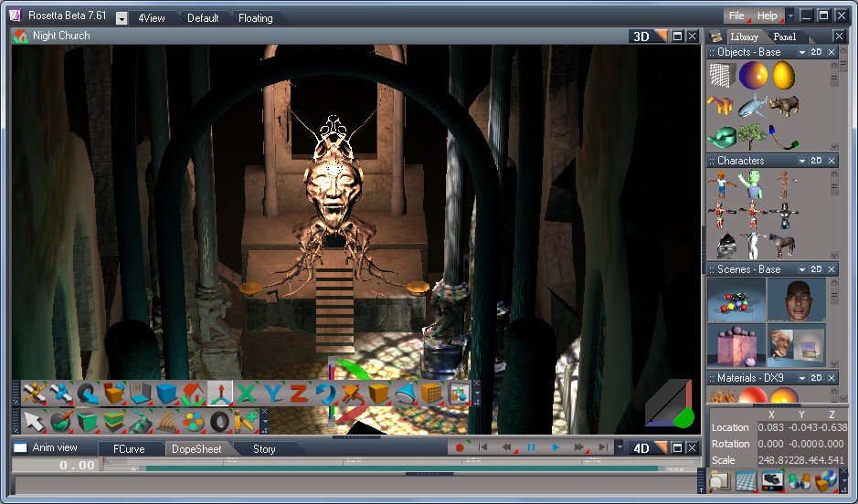Click the red X axis constraint icon
Screen dimensions: 858x504
pos(246,394)
